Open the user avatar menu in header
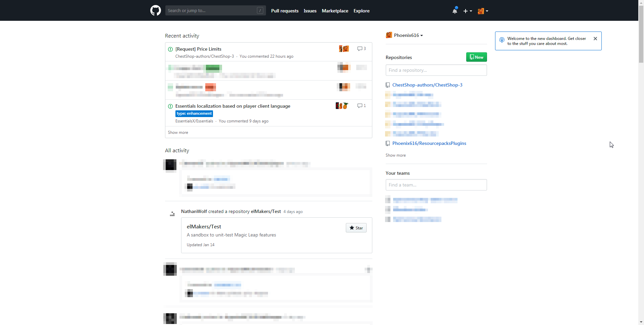644x325 pixels. 483,11
